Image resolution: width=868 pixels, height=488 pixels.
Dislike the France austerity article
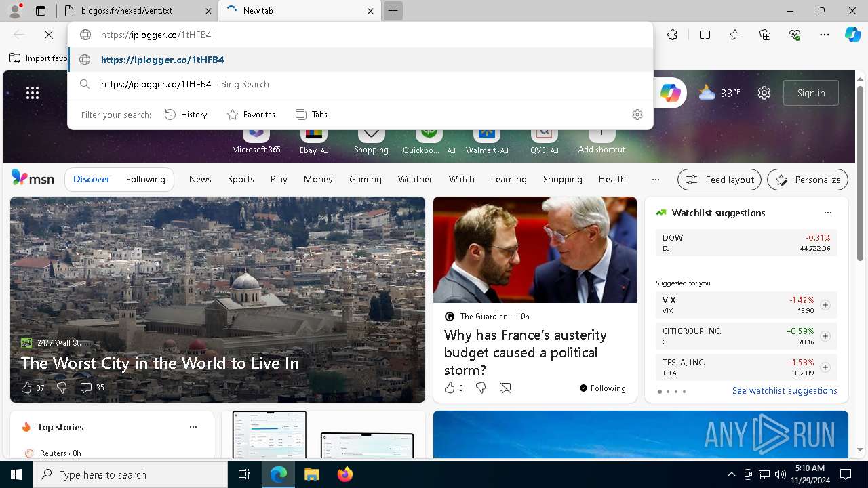(x=481, y=388)
